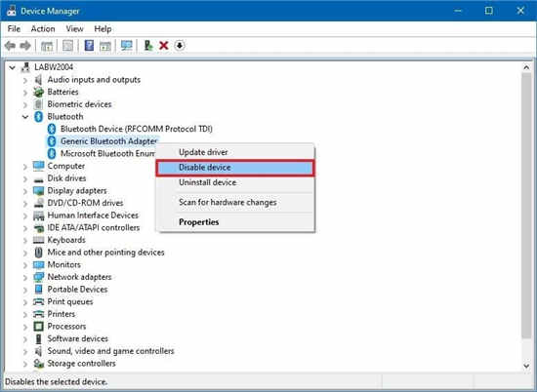Select Bluetooth Device (RFCOMM Protocol TDI)
Viewport: 537px width, 392px height.
(137, 129)
